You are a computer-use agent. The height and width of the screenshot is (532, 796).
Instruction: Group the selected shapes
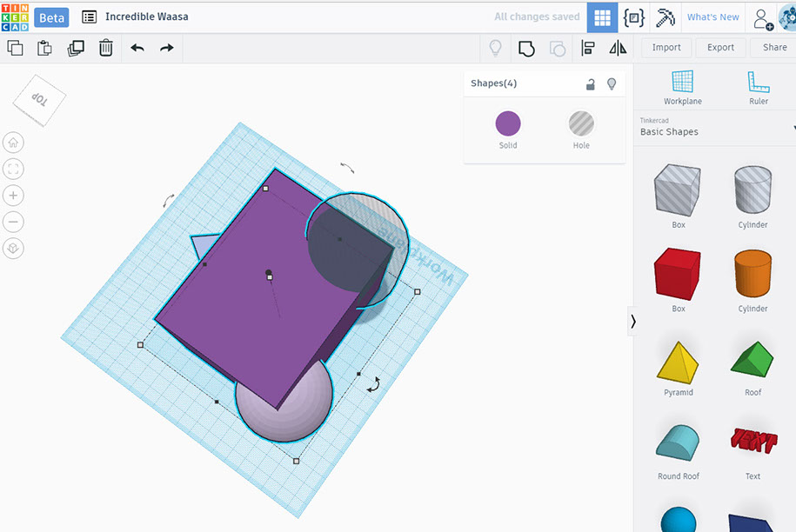point(526,48)
